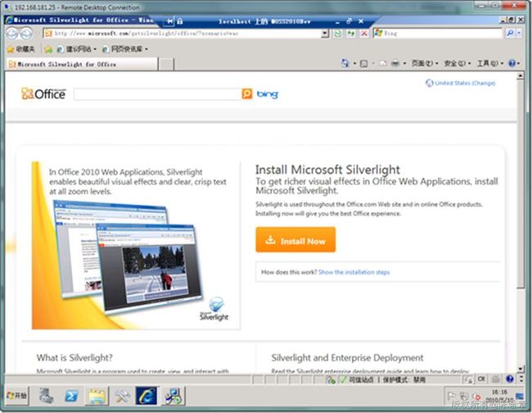Click the page scroll down arrow

point(521,369)
